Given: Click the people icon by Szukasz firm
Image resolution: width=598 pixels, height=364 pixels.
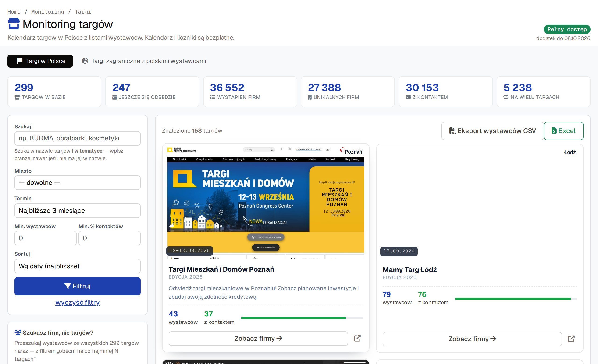Looking at the screenshot, I should [x=18, y=332].
